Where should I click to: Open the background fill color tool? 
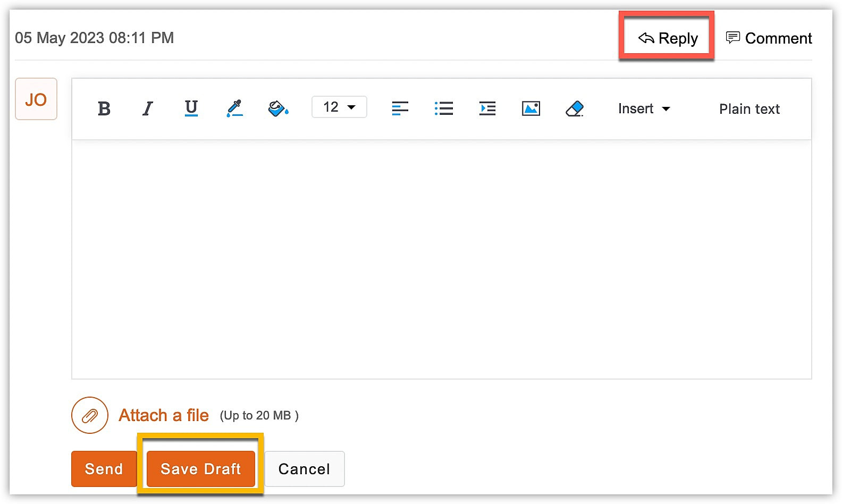(x=278, y=108)
